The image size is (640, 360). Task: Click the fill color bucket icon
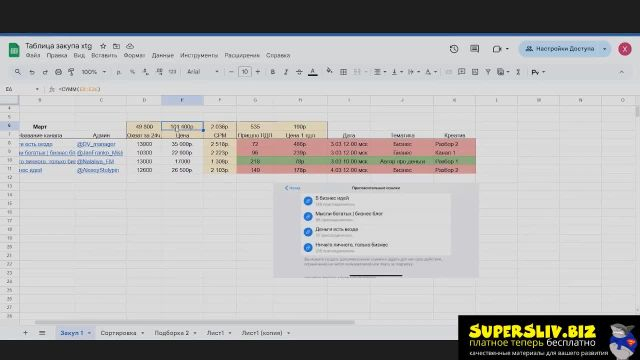[x=329, y=71]
